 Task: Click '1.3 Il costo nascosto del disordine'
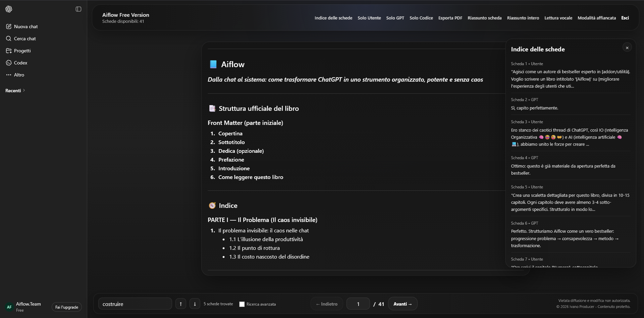point(269,257)
